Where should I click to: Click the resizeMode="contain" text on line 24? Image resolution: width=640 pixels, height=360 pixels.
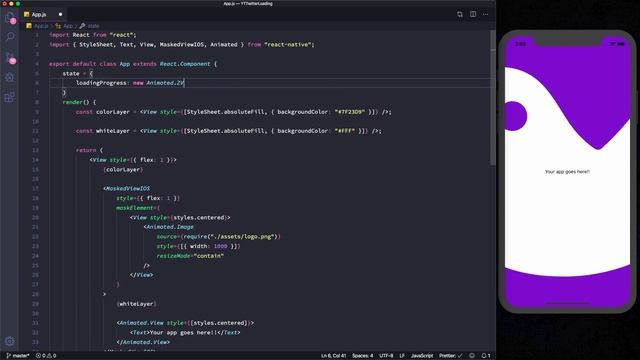[190, 256]
